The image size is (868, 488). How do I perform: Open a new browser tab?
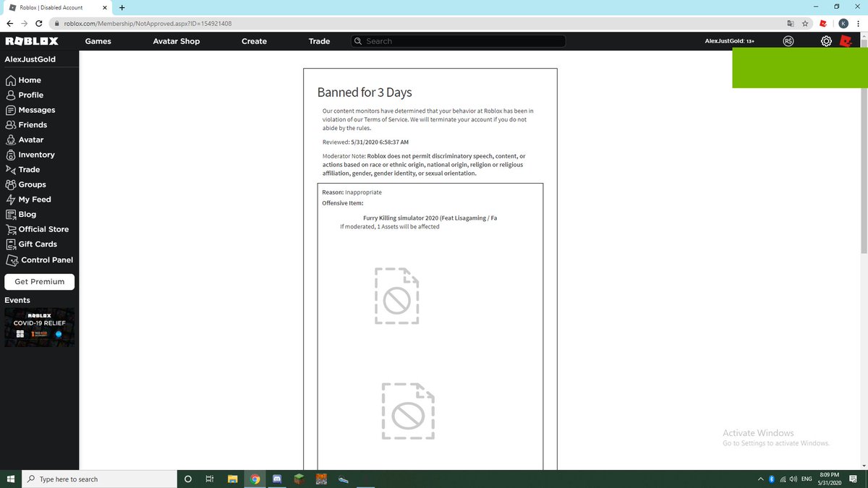[122, 7]
